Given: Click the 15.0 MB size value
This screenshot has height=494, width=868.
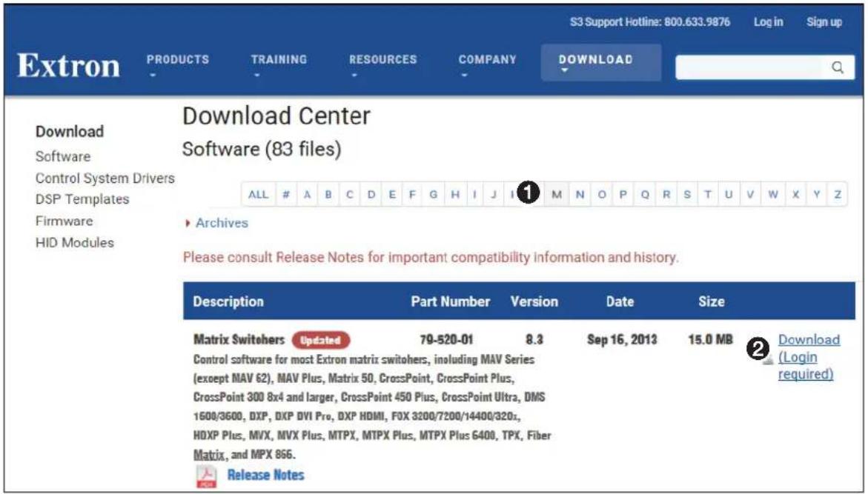Looking at the screenshot, I should tap(710, 340).
